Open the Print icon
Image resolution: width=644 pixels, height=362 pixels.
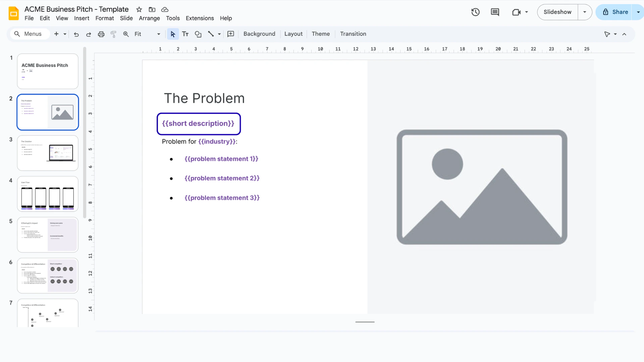[101, 34]
